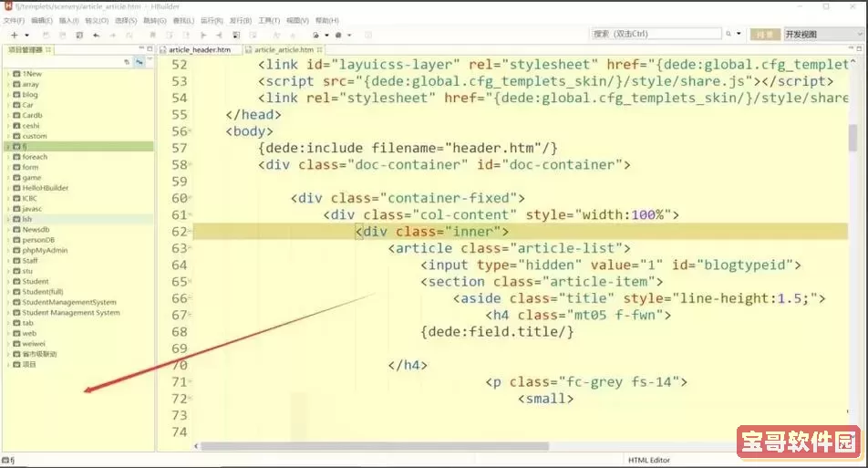This screenshot has width=868, height=468.
Task: Collapse code fold at line 56
Action: coord(190,131)
